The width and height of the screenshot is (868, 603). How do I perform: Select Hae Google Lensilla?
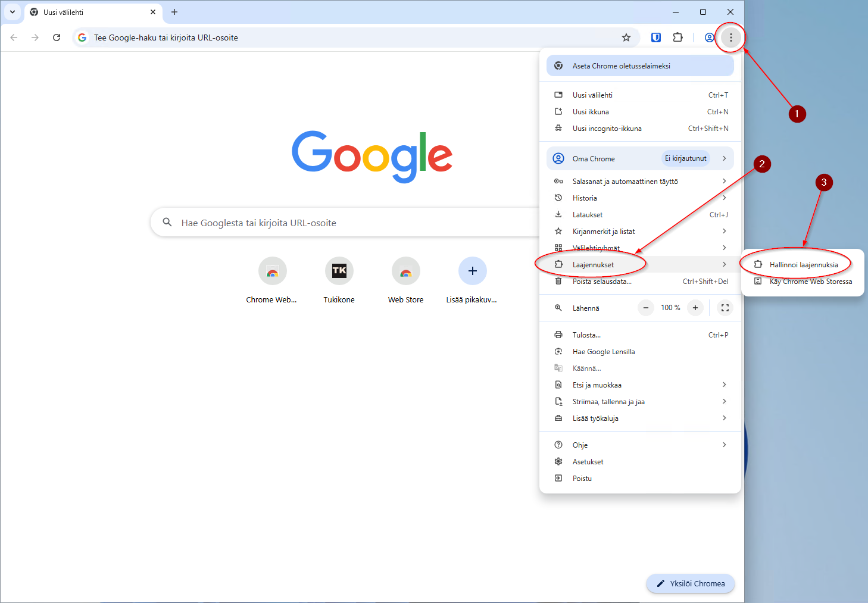tap(640, 352)
